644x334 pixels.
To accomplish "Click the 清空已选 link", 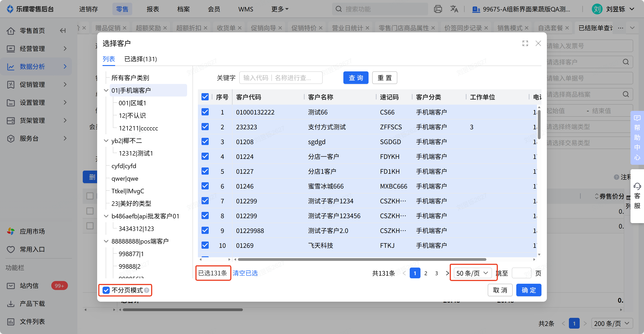I will point(245,273).
